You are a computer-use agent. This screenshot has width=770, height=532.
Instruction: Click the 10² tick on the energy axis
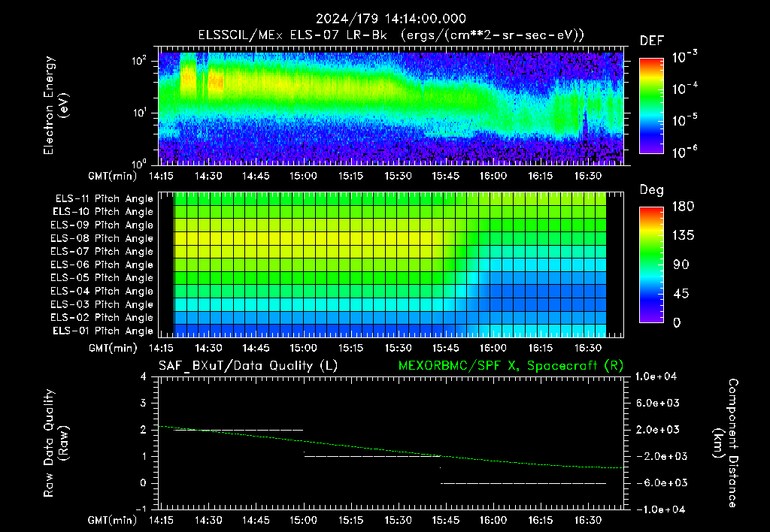139,61
